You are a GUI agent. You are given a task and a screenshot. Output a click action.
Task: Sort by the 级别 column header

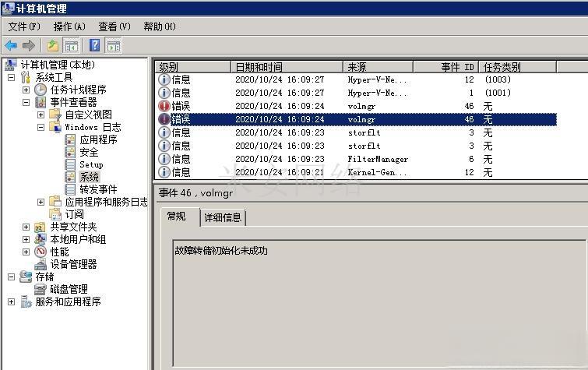pos(192,67)
